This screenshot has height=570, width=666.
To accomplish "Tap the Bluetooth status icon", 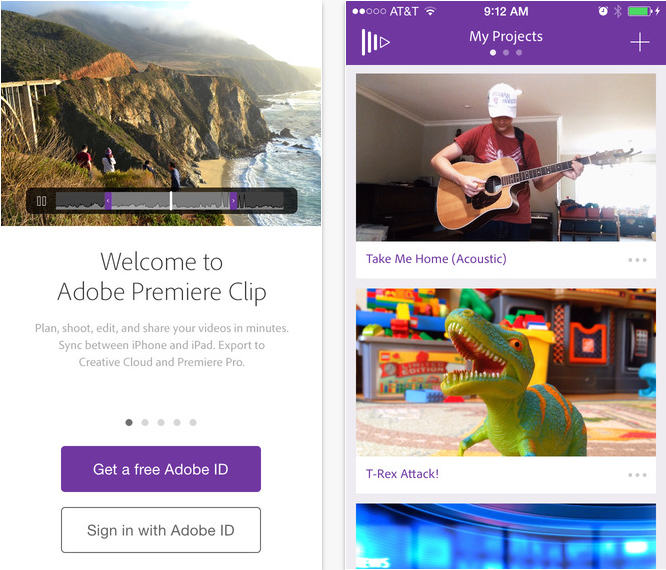I will click(618, 11).
